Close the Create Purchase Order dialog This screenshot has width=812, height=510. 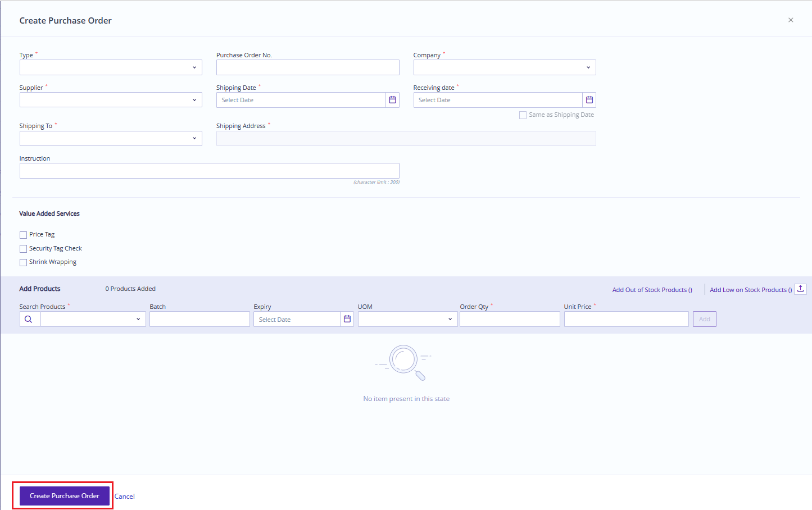pyautogui.click(x=791, y=20)
